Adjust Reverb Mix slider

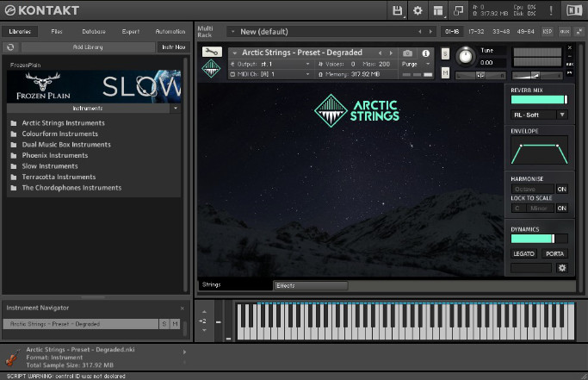pyautogui.click(x=539, y=99)
